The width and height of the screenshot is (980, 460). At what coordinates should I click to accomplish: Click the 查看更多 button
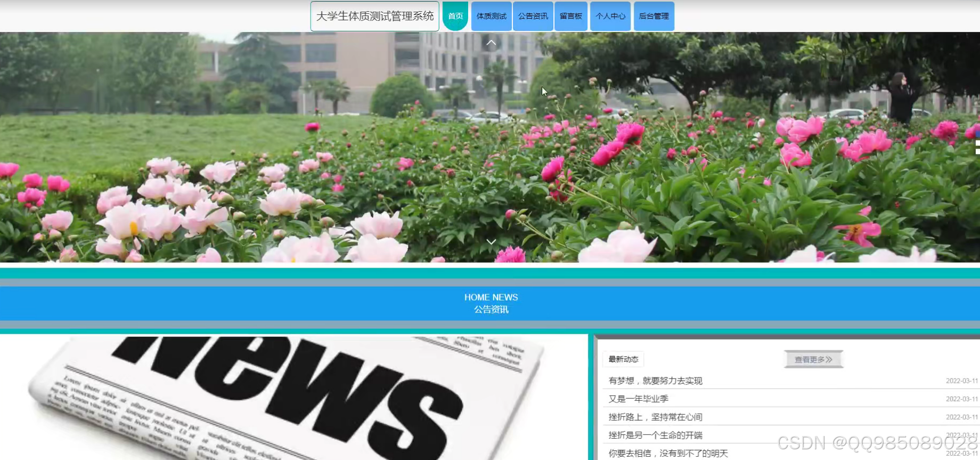pos(813,359)
